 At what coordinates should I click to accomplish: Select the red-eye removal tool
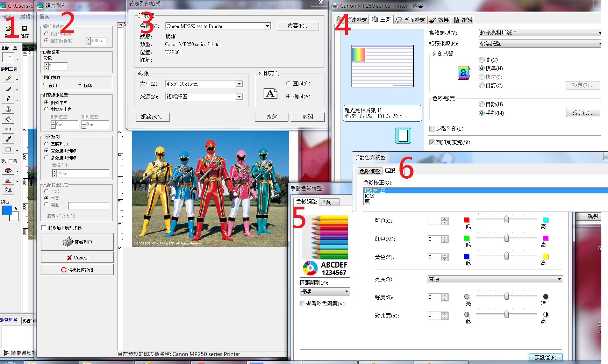click(x=8, y=170)
